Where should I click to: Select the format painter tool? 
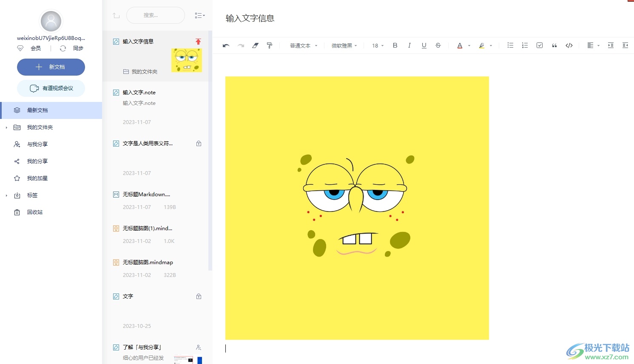[270, 45]
